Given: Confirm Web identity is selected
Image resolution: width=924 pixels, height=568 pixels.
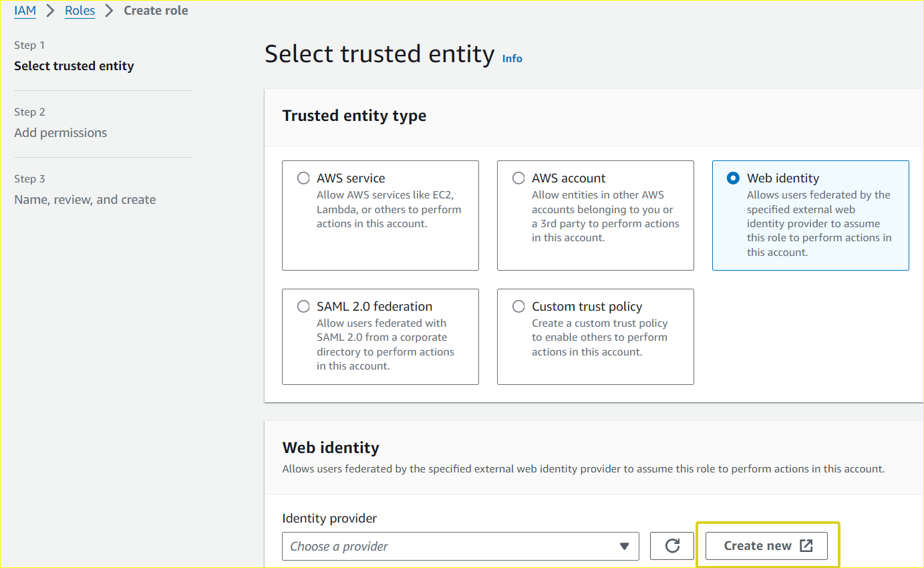Looking at the screenshot, I should coord(733,178).
